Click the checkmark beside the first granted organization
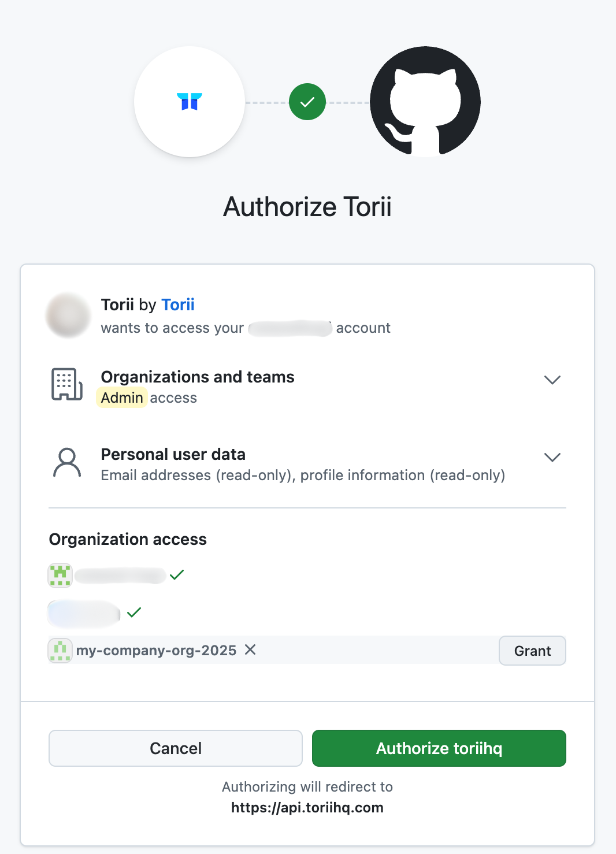The height and width of the screenshot is (854, 616). [x=177, y=574]
